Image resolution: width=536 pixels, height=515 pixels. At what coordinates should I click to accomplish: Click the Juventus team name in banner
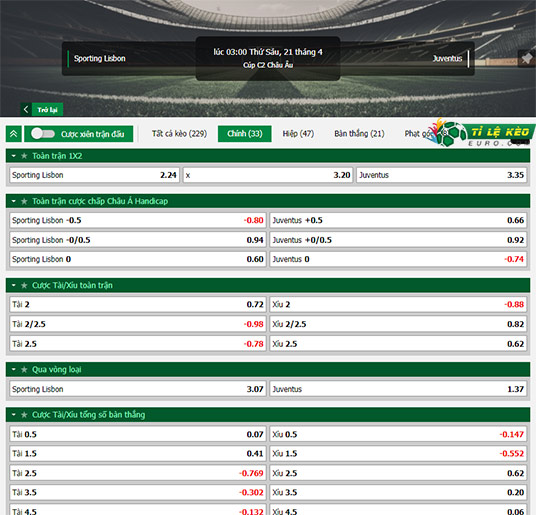(x=447, y=58)
